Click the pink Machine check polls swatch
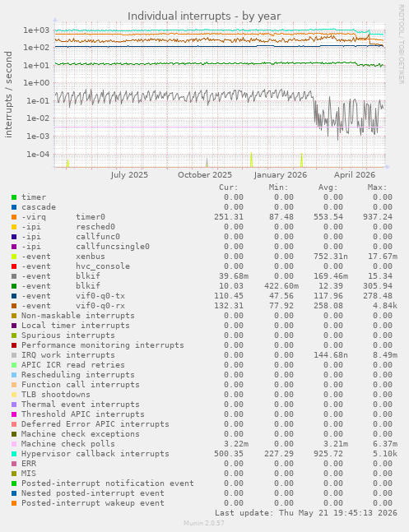 click(14, 444)
